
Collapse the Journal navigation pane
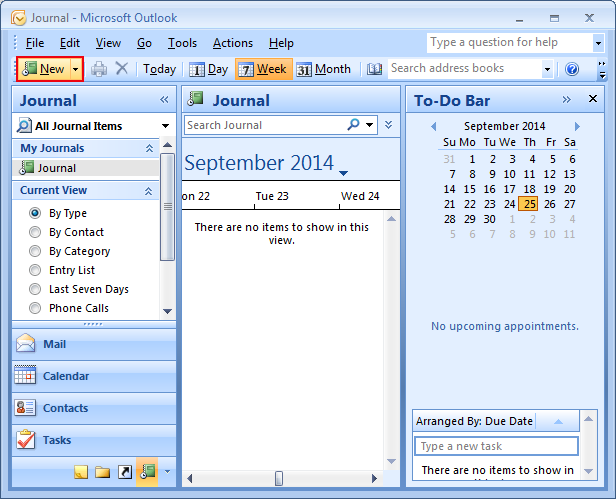(x=164, y=100)
